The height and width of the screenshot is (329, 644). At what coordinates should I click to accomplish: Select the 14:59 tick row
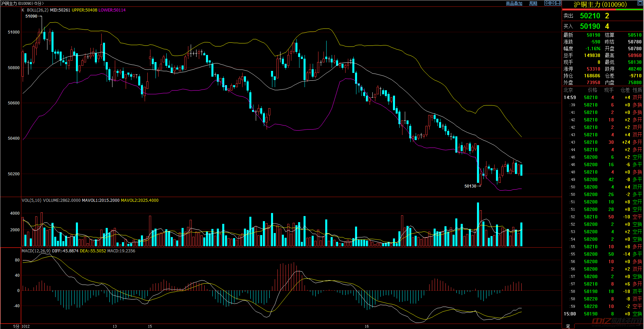(x=603, y=97)
